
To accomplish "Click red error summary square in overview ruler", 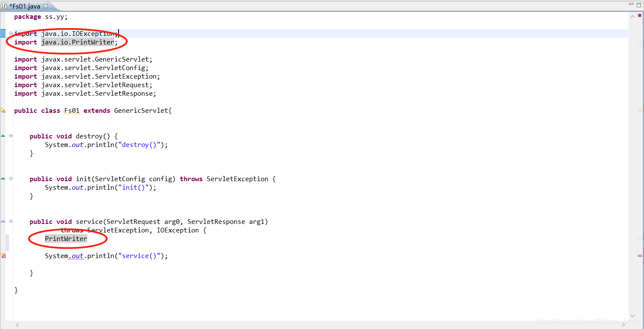I will (640, 16).
